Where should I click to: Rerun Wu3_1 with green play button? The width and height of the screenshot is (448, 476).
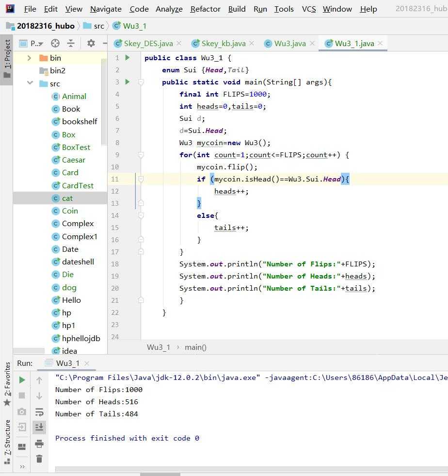(x=22, y=380)
